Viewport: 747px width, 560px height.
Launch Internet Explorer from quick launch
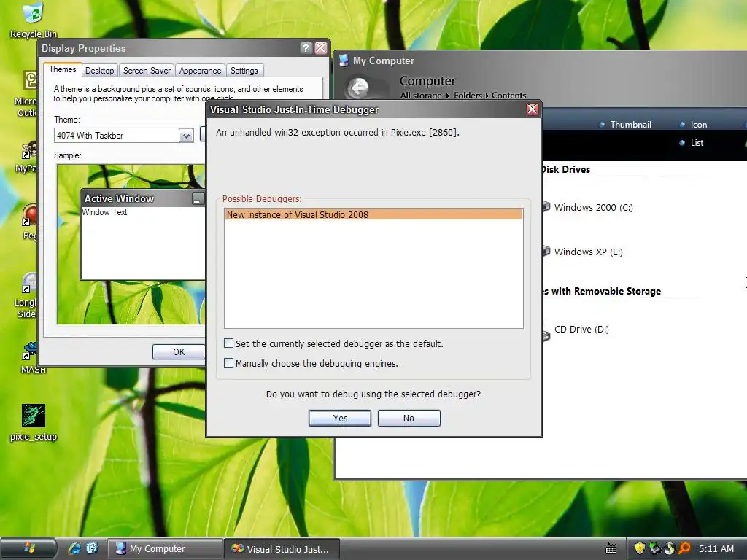pos(74,548)
